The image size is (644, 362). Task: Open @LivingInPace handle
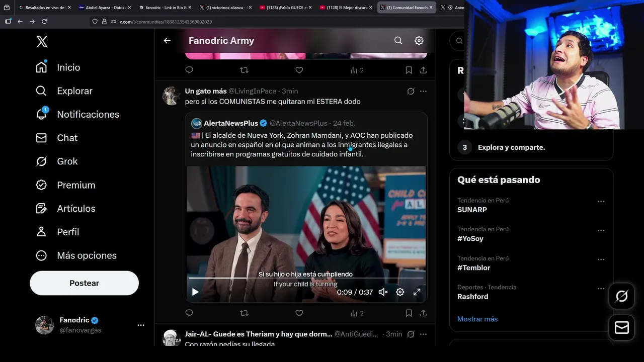[253, 91]
